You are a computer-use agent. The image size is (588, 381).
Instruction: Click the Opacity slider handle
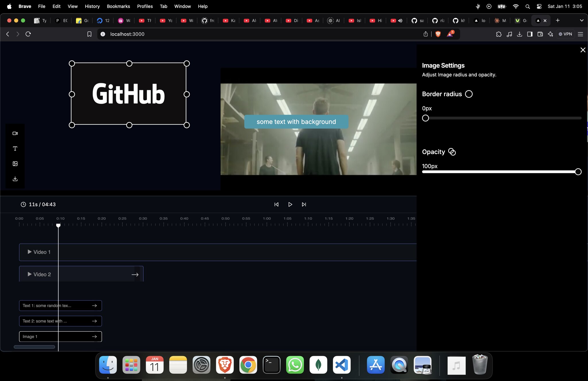578,172
